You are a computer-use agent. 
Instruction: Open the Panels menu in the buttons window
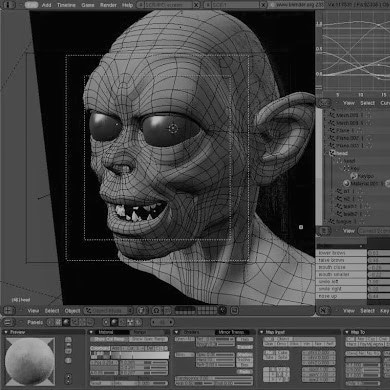pos(35,322)
